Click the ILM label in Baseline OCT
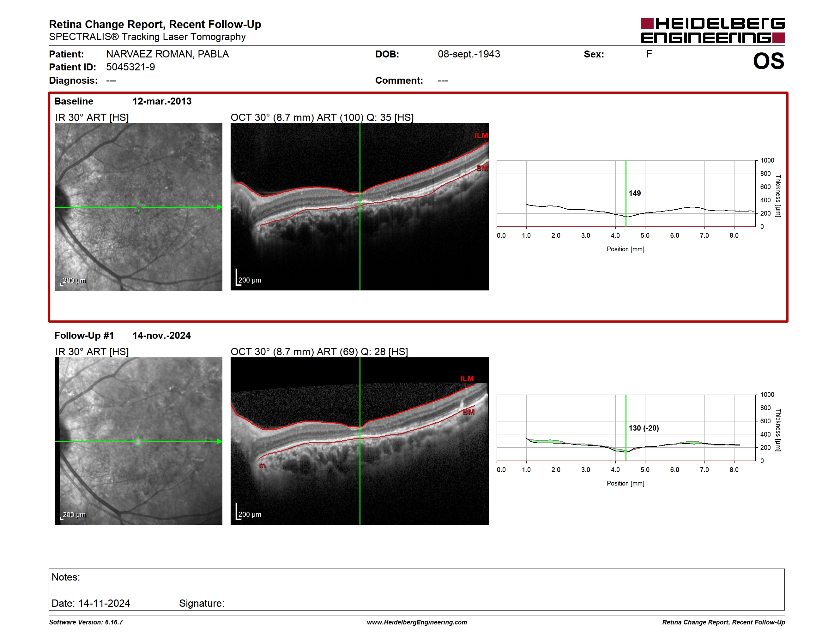834x644 pixels. [481, 136]
